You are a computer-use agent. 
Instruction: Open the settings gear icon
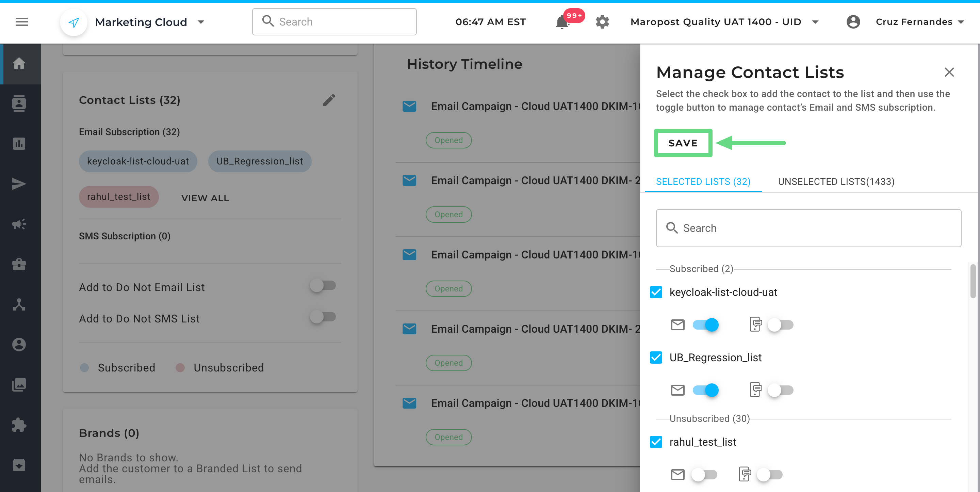(602, 22)
